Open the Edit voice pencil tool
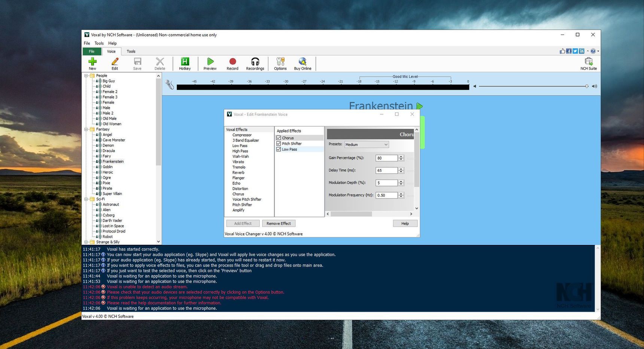 click(x=115, y=61)
